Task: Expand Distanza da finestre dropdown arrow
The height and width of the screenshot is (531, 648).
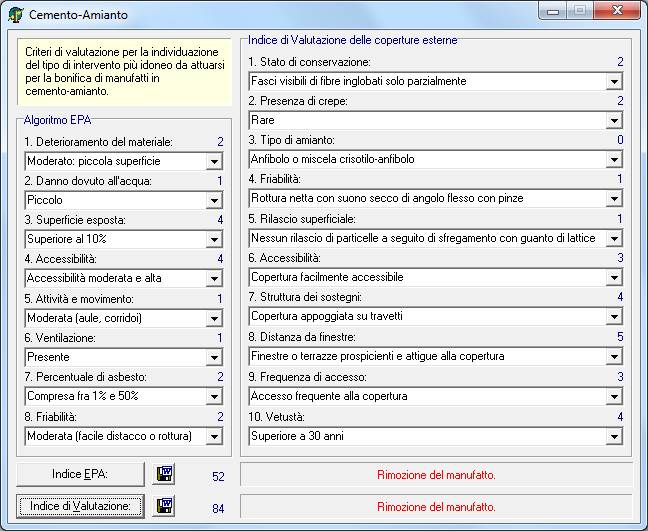Action: click(x=614, y=356)
